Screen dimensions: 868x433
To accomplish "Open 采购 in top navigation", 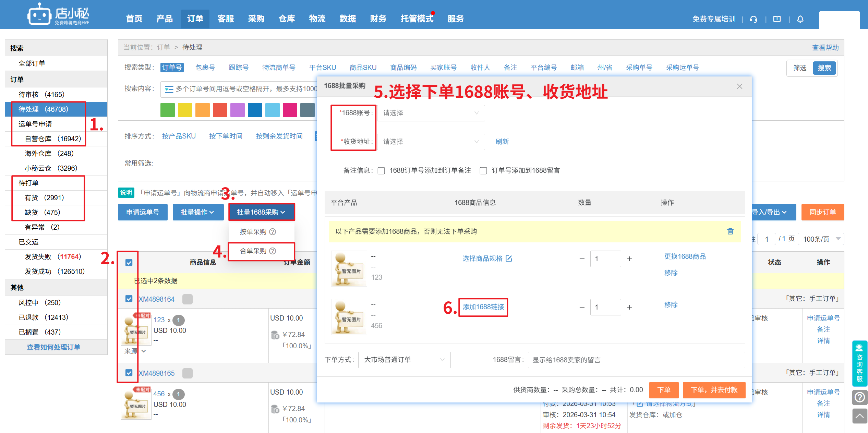I will 256,19.
